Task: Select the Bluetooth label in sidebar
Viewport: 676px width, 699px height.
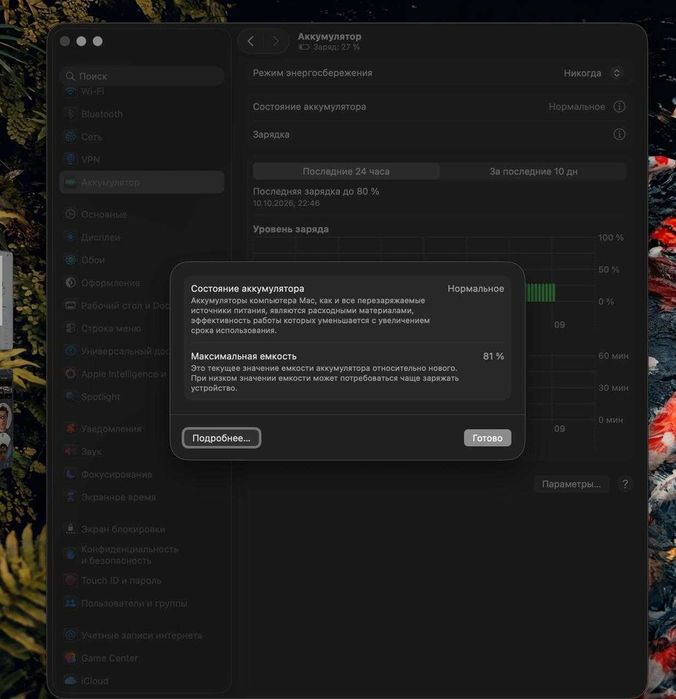Action: pyautogui.click(x=102, y=114)
